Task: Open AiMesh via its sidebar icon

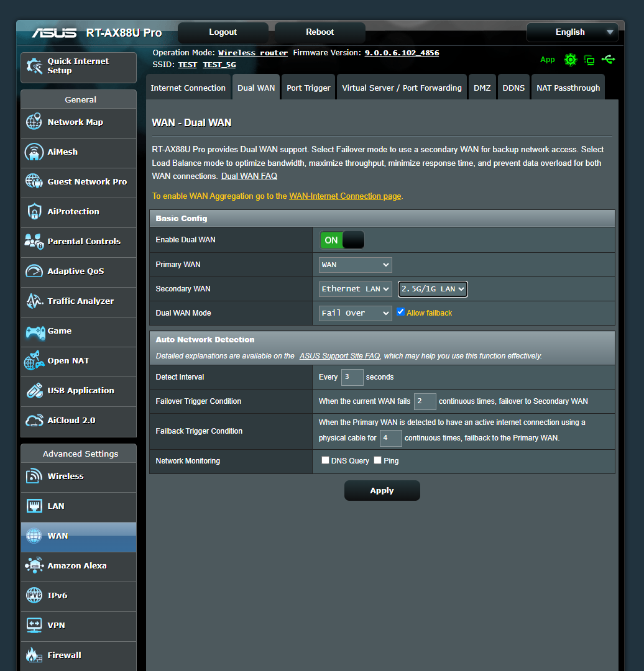Action: tap(34, 152)
